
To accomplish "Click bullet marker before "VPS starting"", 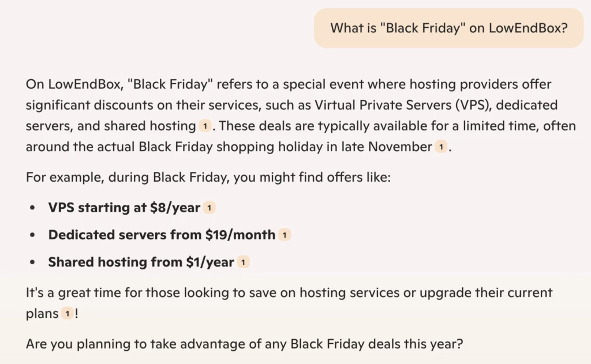I will (34, 208).
